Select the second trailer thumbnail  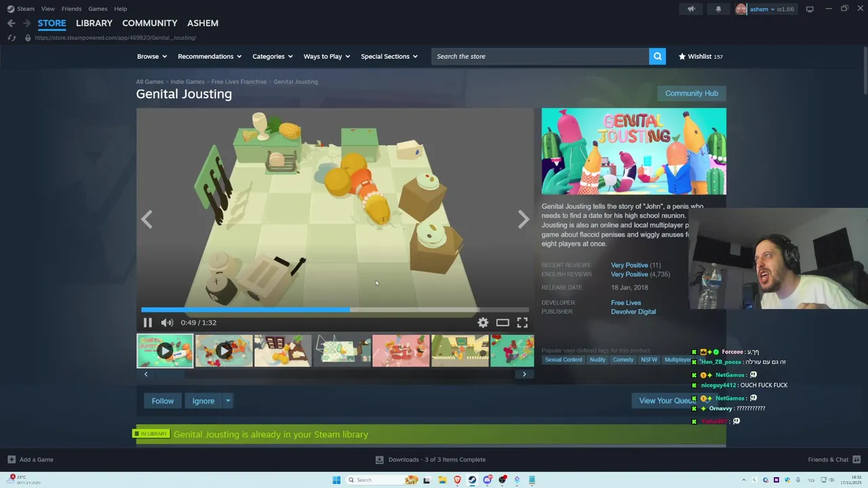click(224, 350)
